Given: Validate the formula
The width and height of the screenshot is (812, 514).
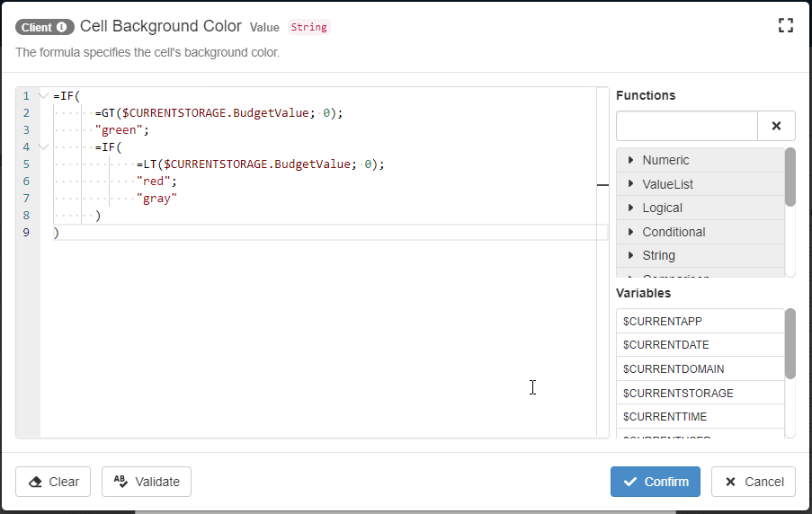Looking at the screenshot, I should point(147,482).
